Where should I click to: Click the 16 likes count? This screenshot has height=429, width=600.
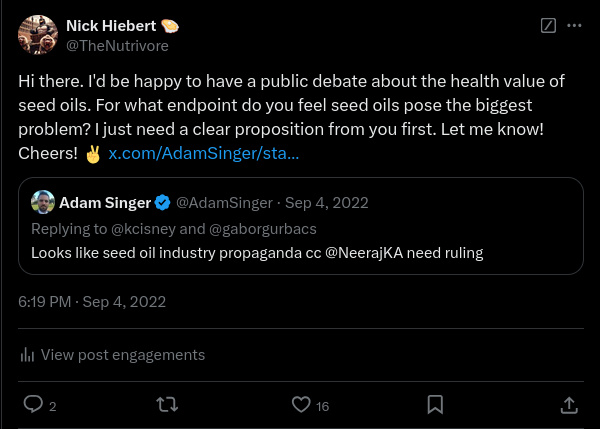[x=322, y=406]
